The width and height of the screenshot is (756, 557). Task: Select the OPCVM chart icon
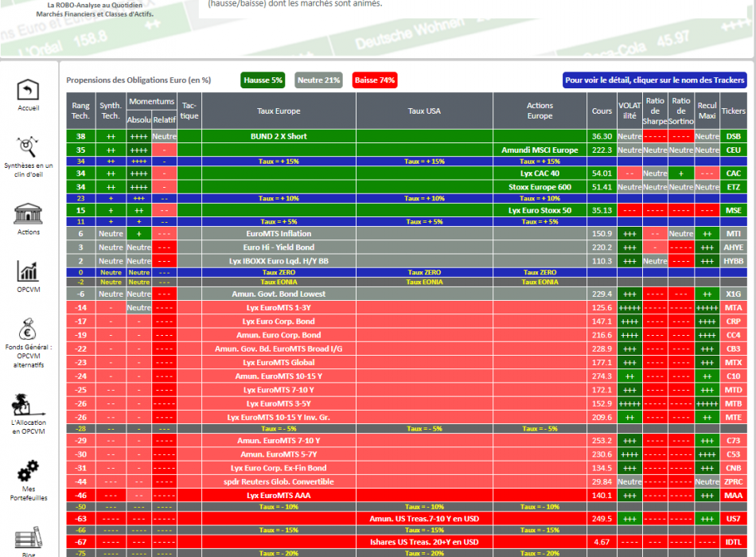click(28, 271)
